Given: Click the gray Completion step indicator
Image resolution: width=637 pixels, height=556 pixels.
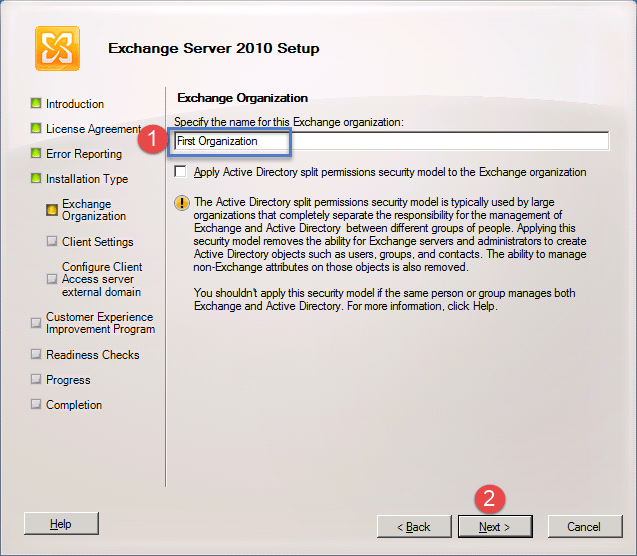Looking at the screenshot, I should (36, 404).
